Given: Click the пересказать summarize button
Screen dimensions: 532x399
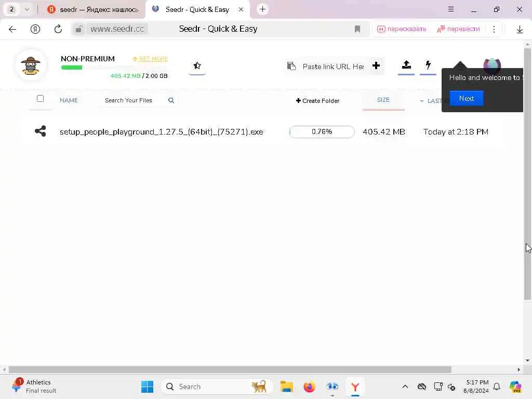Looking at the screenshot, I should tap(402, 29).
